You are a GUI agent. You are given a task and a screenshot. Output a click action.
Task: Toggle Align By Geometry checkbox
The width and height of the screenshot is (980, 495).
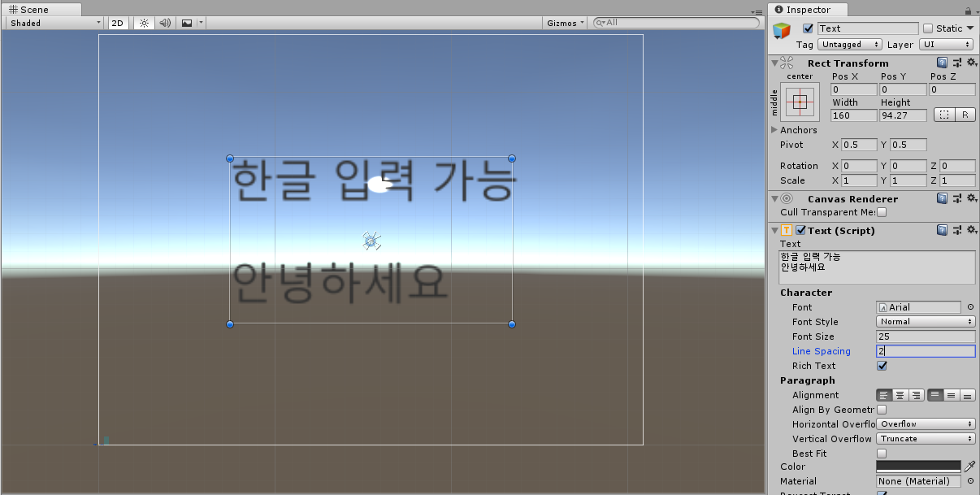click(882, 410)
